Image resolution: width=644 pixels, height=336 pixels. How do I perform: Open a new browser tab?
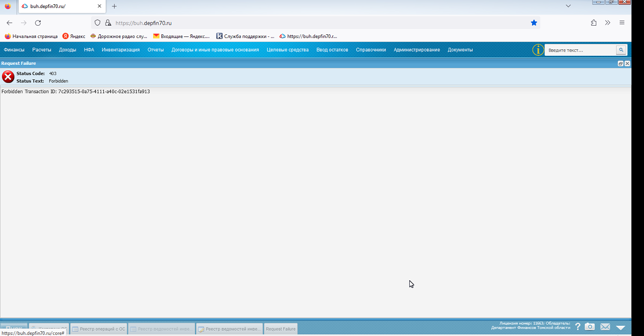coord(114,6)
